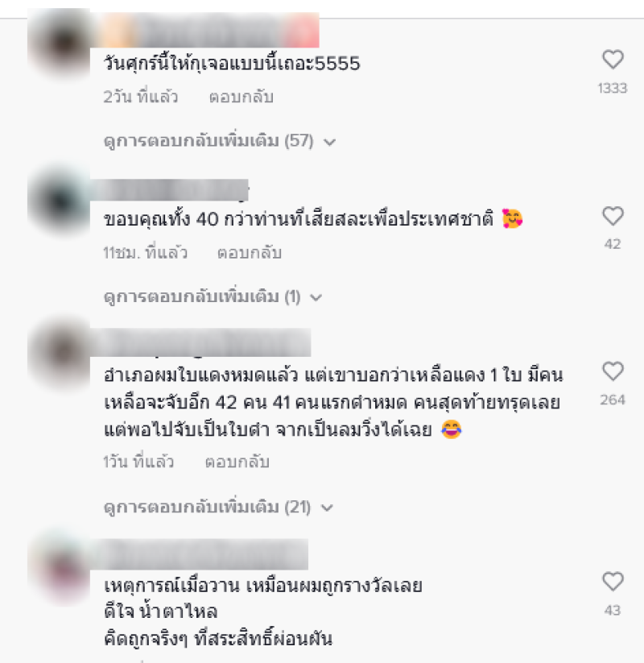Open the second commenter's blurred username
This screenshot has width=644, height=663.
(169, 190)
